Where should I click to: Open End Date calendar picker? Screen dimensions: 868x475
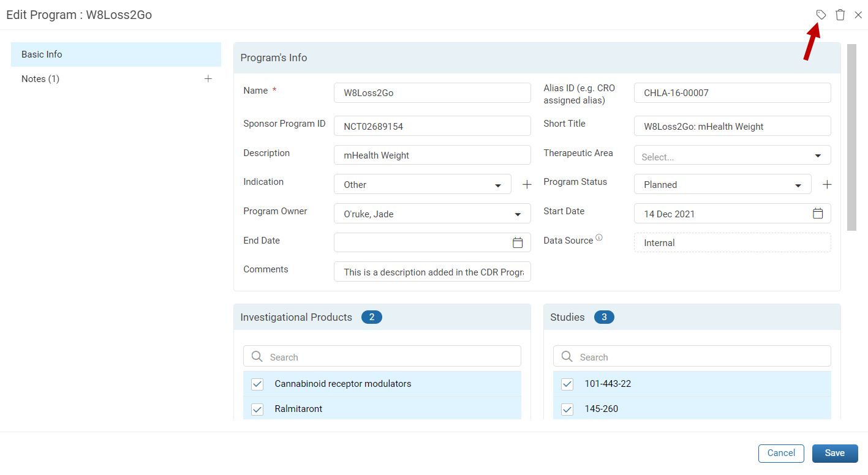[x=518, y=242]
